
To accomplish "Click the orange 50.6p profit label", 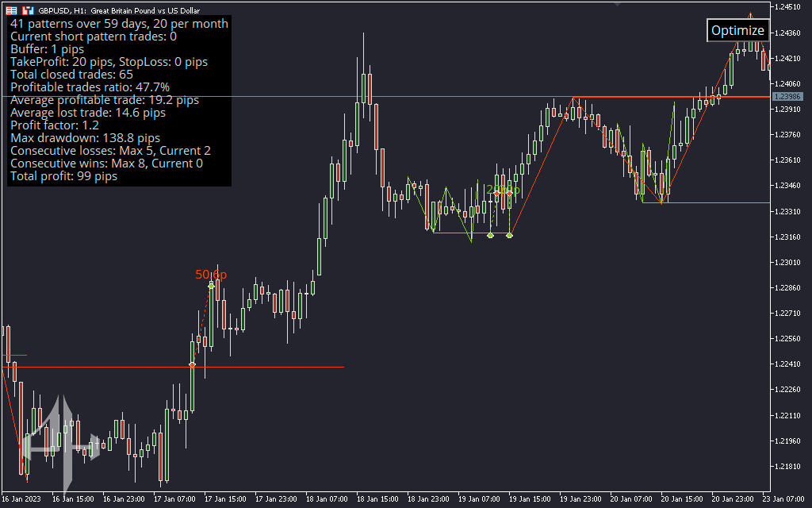I will 211,274.
